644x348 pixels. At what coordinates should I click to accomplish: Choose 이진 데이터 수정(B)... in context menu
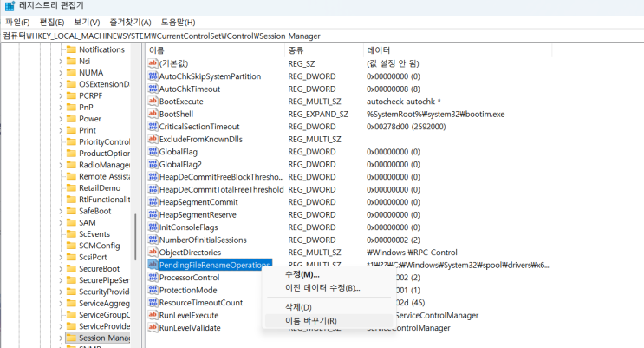(x=329, y=288)
